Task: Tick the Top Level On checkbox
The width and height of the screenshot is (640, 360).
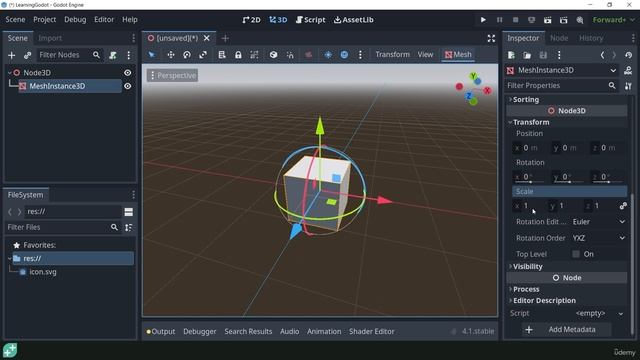Action: [576, 254]
